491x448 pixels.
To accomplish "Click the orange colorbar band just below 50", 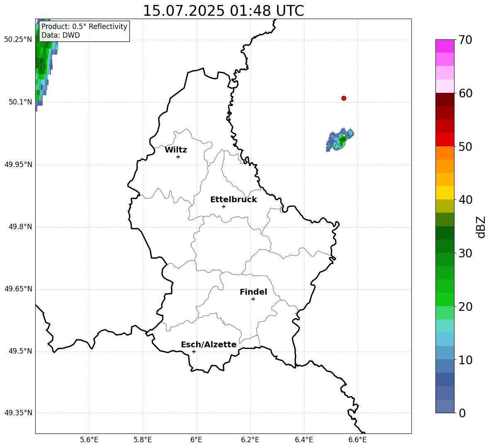I will point(445,153).
